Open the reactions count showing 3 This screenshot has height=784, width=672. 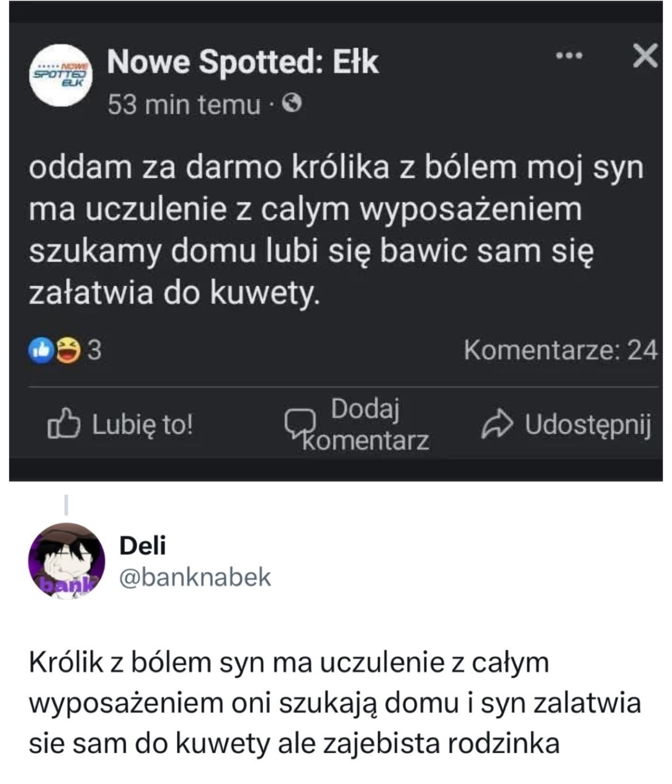94,350
